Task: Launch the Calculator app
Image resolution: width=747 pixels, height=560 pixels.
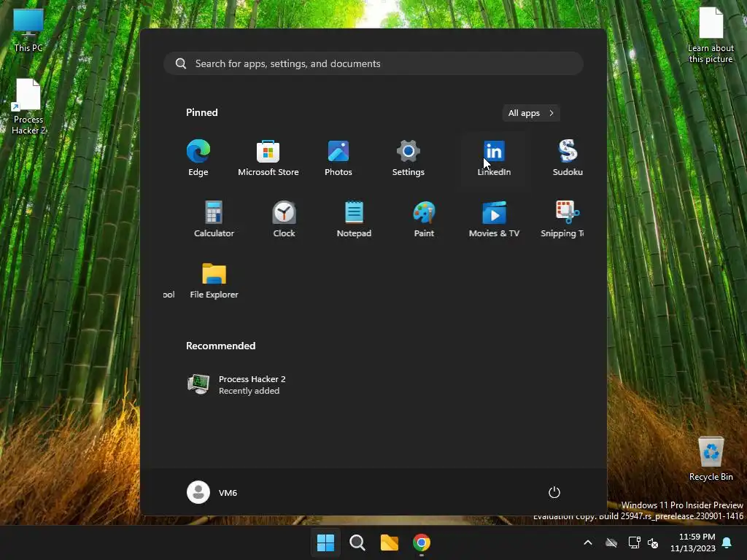Action: (x=214, y=219)
